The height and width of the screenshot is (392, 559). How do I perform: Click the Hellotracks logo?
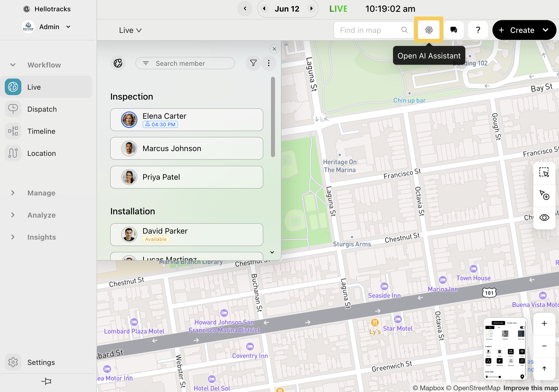(27, 9)
